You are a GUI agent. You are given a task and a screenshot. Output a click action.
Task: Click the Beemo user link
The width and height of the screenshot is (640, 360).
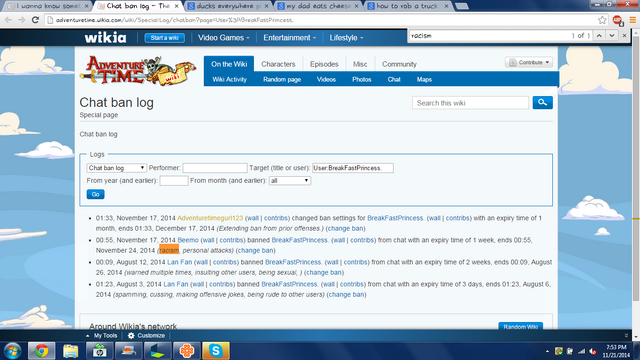tap(188, 240)
